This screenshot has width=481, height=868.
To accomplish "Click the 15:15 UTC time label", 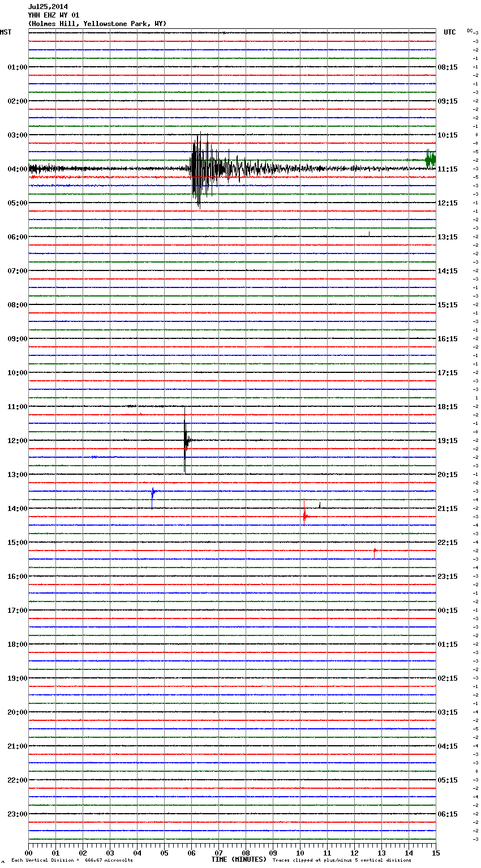I will pos(448,305).
